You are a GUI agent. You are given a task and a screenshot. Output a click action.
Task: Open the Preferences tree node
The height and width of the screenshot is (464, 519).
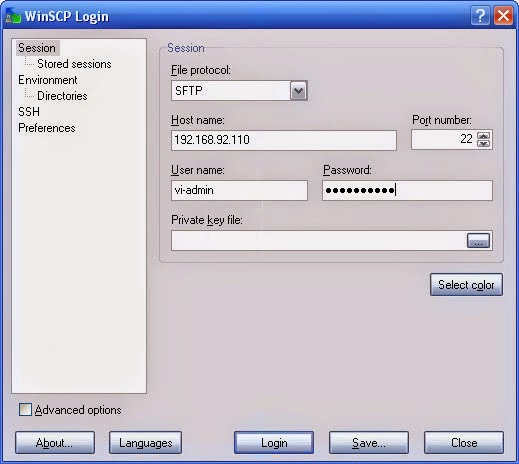(x=47, y=128)
